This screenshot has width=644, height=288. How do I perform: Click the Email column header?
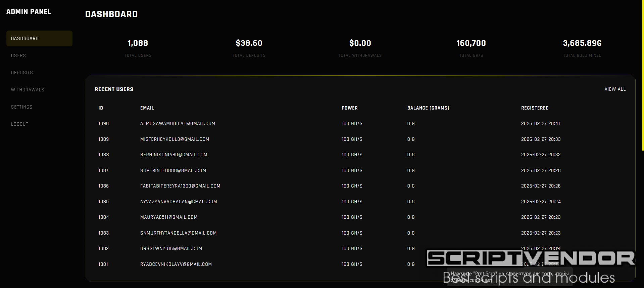[147, 108]
